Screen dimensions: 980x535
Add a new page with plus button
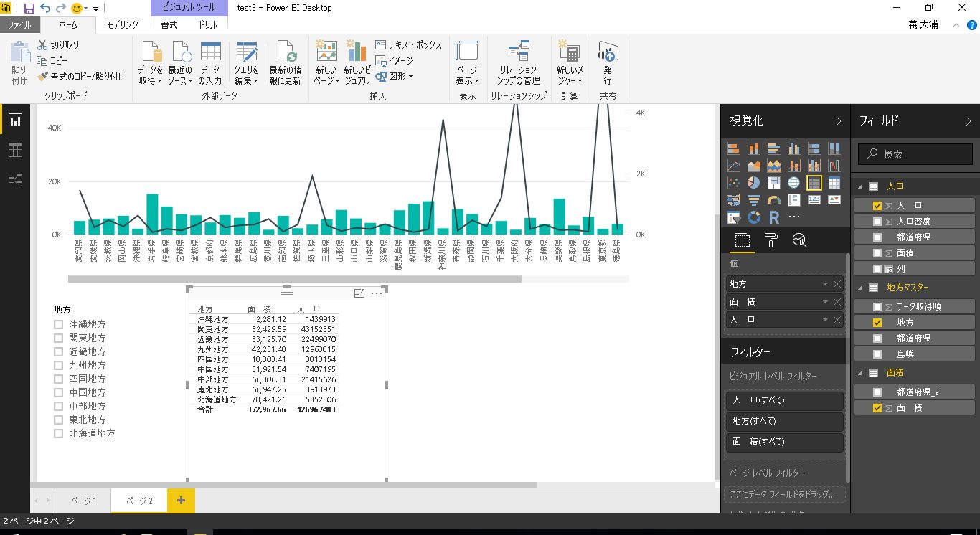(x=181, y=501)
